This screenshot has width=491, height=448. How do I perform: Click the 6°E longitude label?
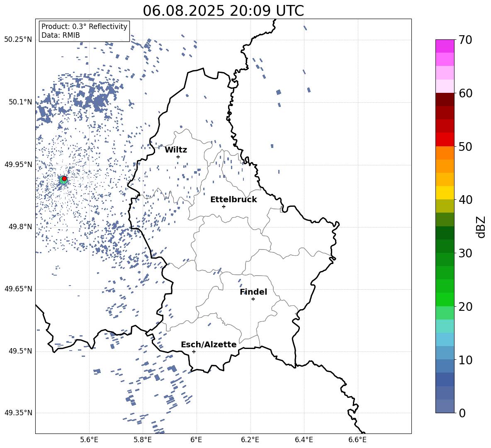click(x=196, y=440)
